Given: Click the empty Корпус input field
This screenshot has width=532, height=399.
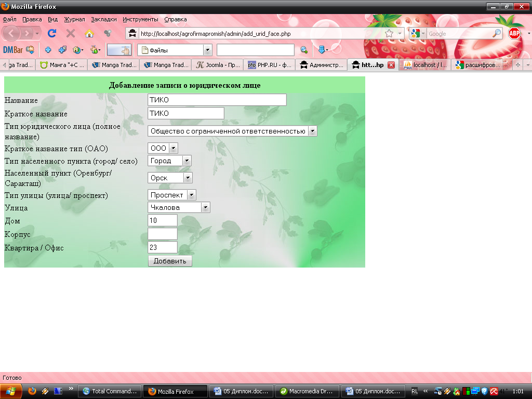Looking at the screenshot, I should tap(163, 234).
